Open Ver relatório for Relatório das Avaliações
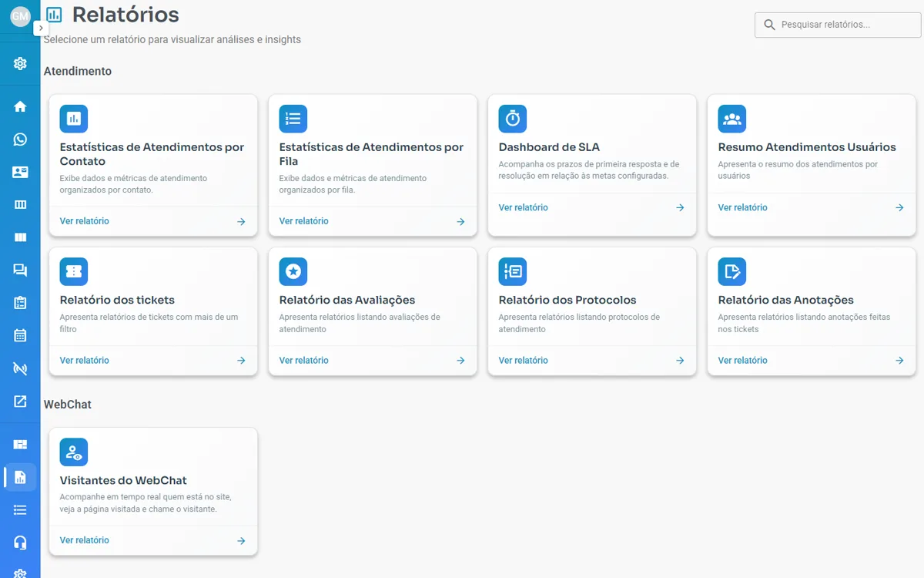Screen dimensions: 924x578 [x=304, y=360]
